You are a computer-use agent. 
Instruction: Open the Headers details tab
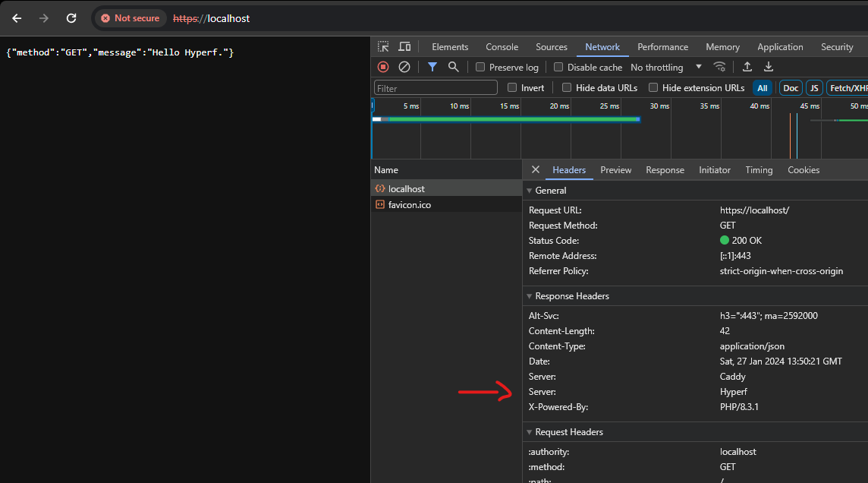point(569,170)
